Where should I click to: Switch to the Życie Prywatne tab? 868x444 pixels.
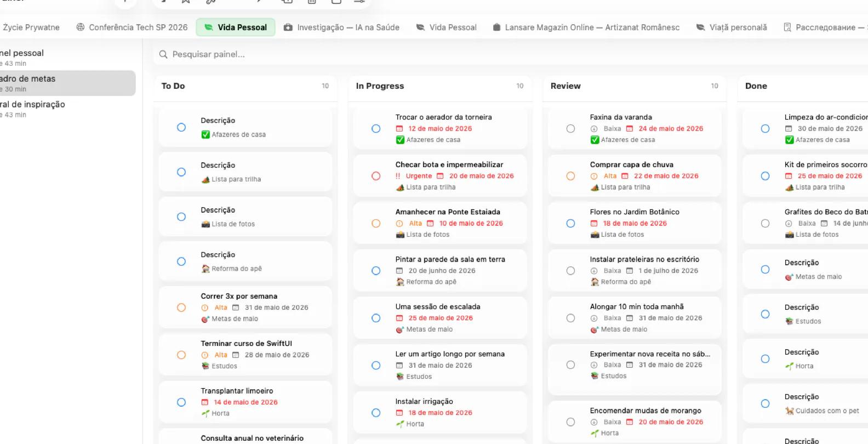[x=31, y=27]
